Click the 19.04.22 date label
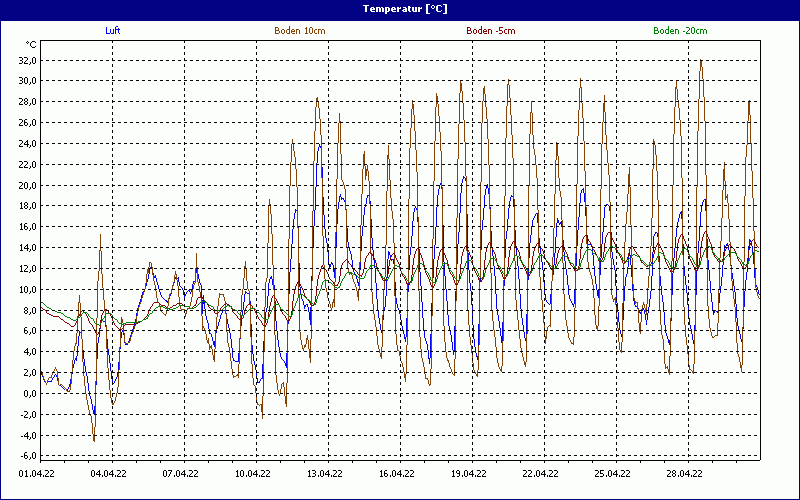The image size is (800, 500). (469, 475)
